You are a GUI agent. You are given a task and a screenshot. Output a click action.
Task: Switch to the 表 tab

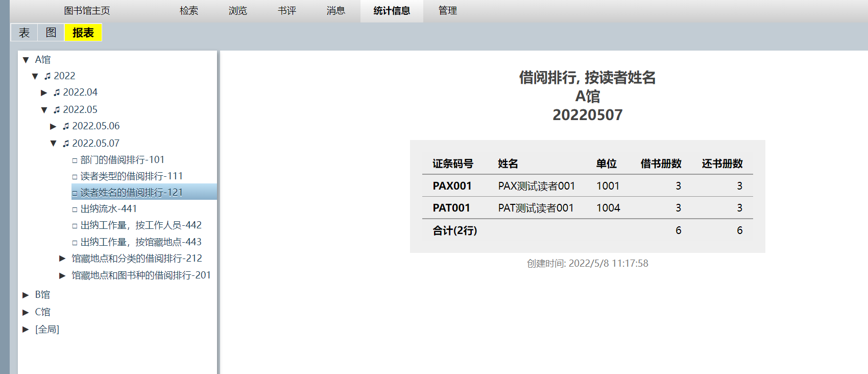24,33
